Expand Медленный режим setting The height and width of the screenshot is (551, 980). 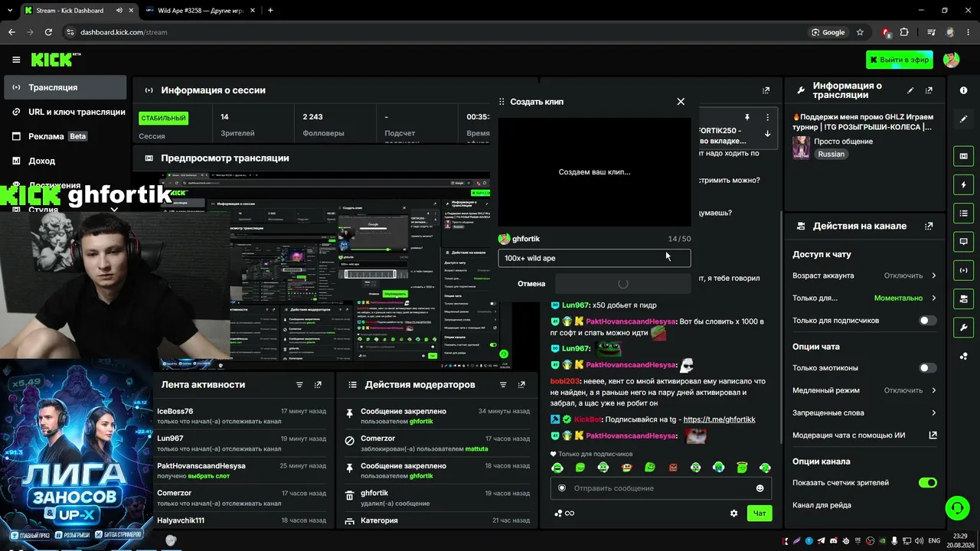[864, 390]
